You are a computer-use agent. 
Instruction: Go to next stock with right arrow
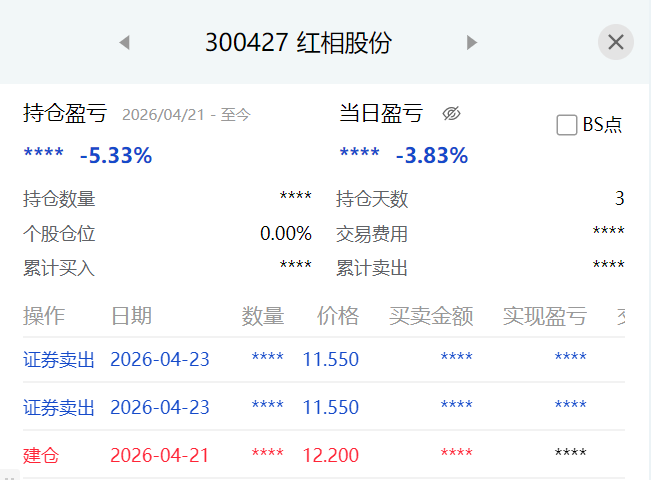(472, 42)
